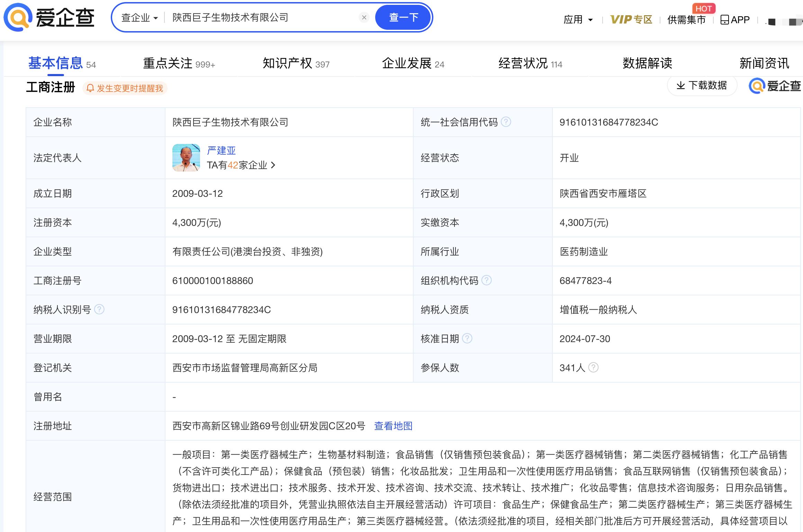The height and width of the screenshot is (532, 803).
Task: Click the 经营状态 value 开业
Action: pos(569,158)
